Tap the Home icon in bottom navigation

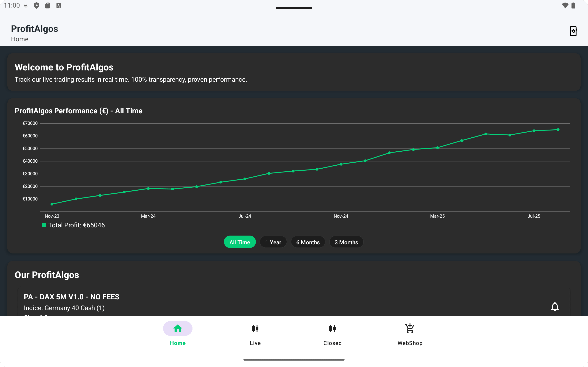click(x=177, y=328)
